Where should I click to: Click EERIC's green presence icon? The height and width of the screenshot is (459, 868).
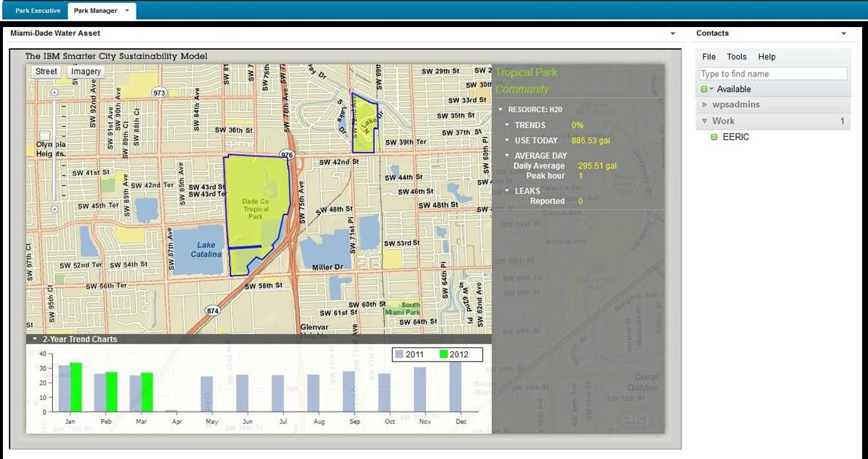[x=715, y=137]
